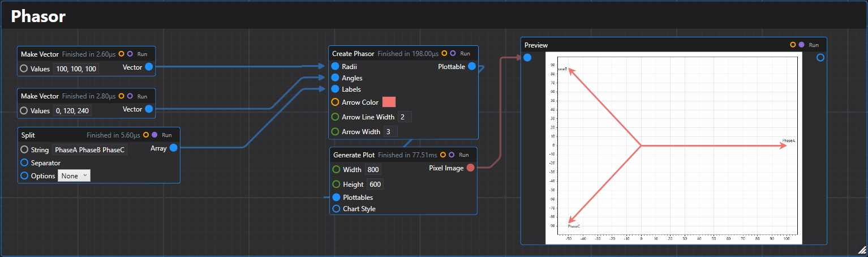Click the Arrow Width value field

pos(390,132)
